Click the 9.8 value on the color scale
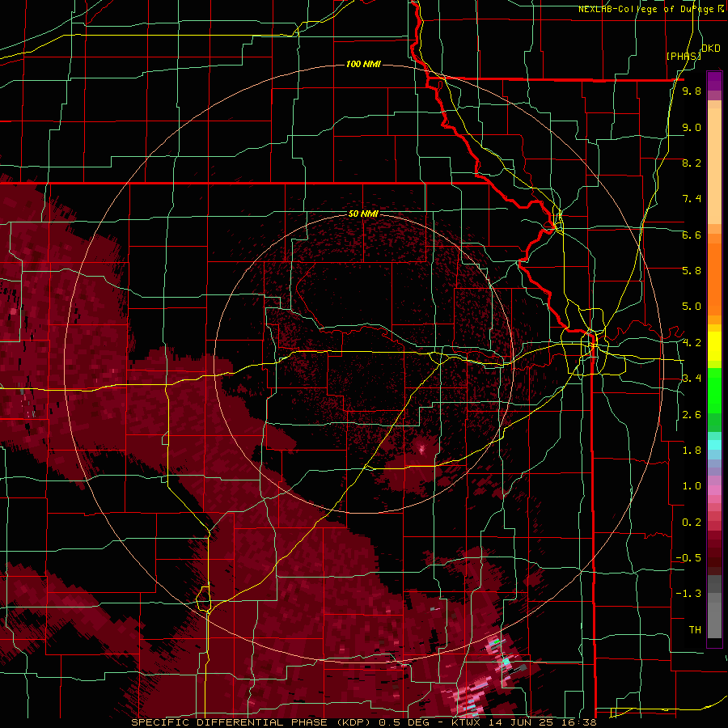Screen dimensions: 728x728 click(692, 91)
